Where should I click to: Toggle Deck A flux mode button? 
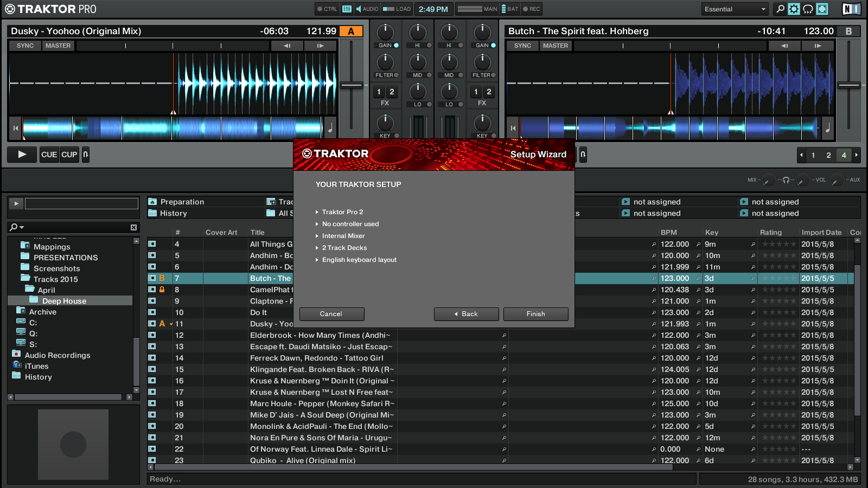point(86,155)
